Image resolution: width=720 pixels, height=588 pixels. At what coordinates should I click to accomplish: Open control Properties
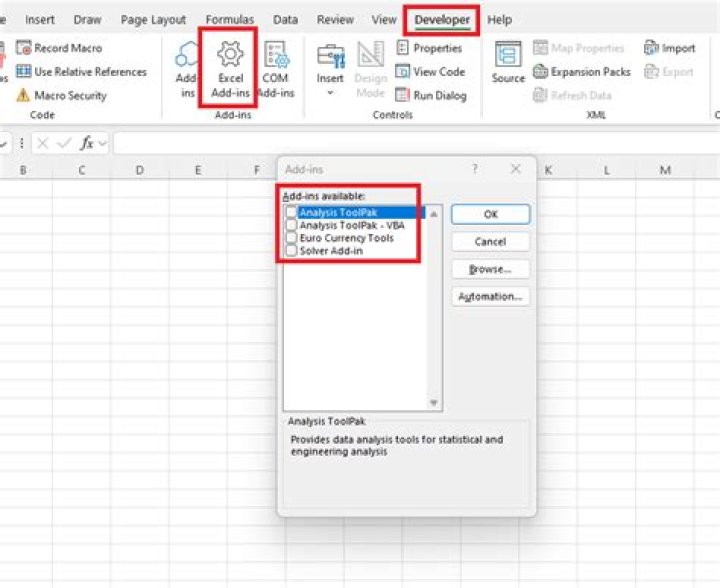point(428,48)
